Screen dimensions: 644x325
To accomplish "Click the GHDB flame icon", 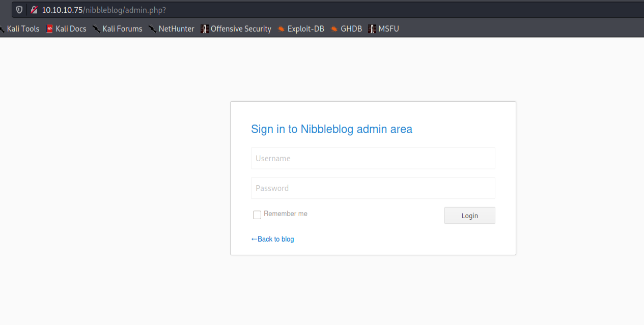I will [x=334, y=29].
